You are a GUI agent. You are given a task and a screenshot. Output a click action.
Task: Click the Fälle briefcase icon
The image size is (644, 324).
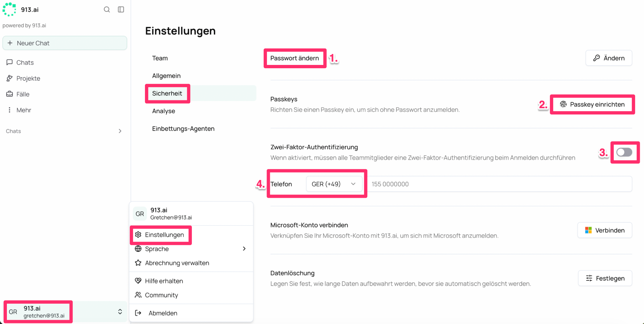pos(10,94)
